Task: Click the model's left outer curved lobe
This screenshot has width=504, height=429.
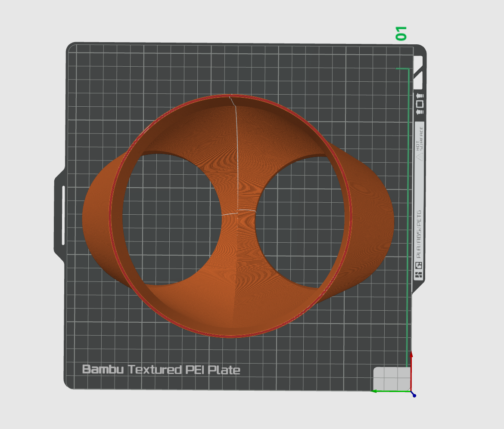Action: point(97,219)
